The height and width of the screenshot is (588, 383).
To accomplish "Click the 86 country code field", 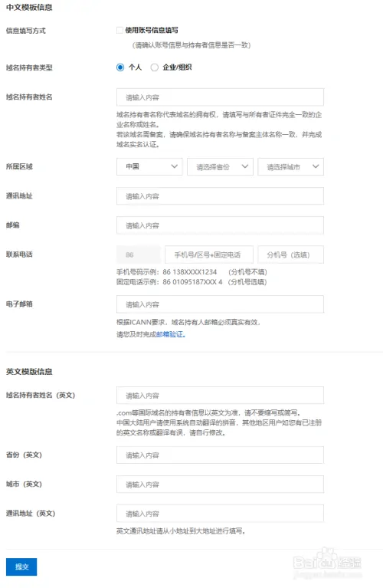I will [139, 255].
